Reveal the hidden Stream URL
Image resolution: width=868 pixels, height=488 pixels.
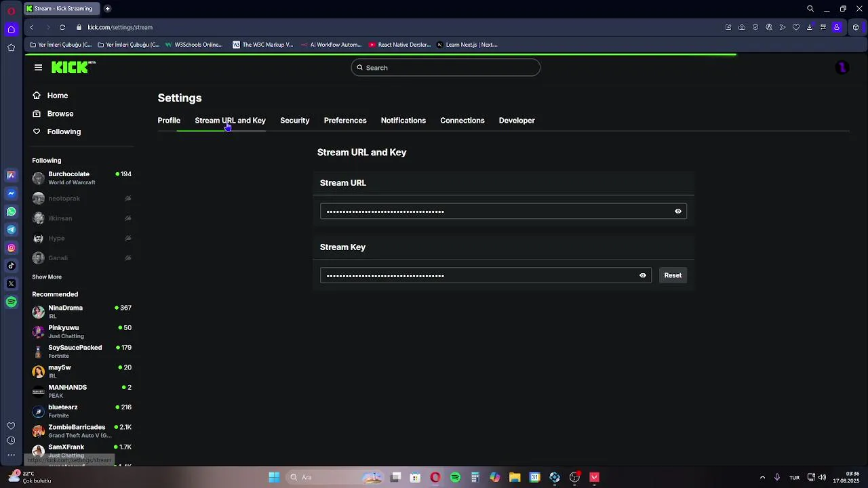pos(677,211)
